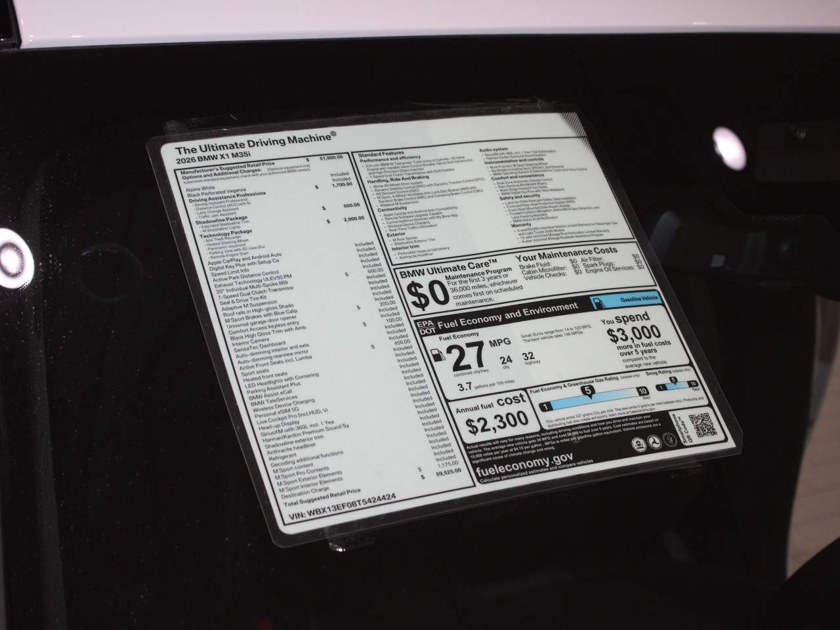Click the fuel pump icon beside 27 MPG
Image resolution: width=840 pixels, height=630 pixels.
click(x=436, y=356)
